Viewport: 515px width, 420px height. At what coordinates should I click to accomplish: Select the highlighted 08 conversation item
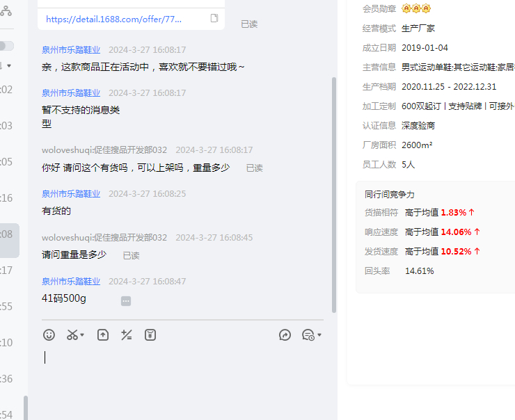pyautogui.click(x=10, y=234)
